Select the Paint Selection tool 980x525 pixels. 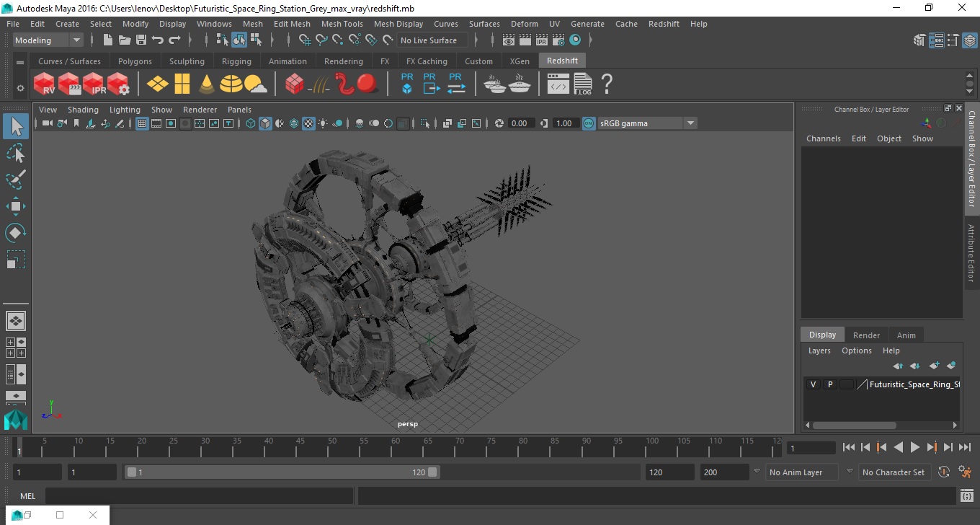point(16,180)
